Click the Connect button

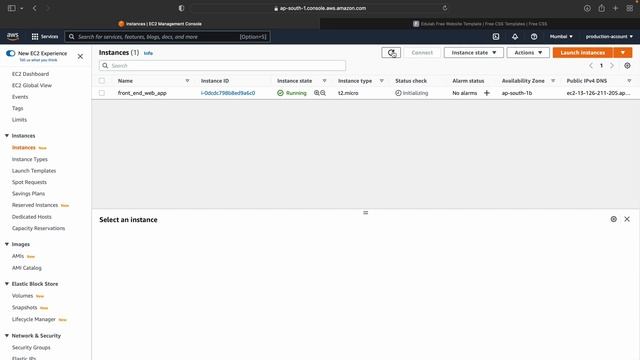pyautogui.click(x=422, y=53)
